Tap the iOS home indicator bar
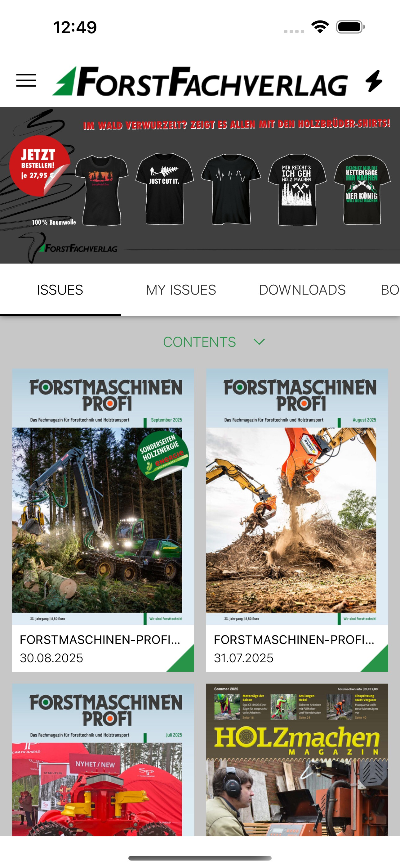 [x=200, y=858]
